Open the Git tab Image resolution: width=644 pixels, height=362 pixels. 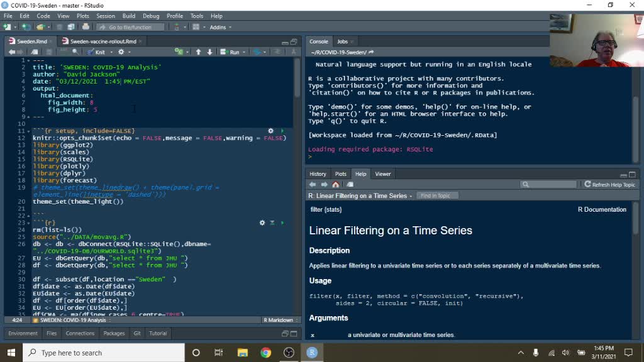point(136,333)
